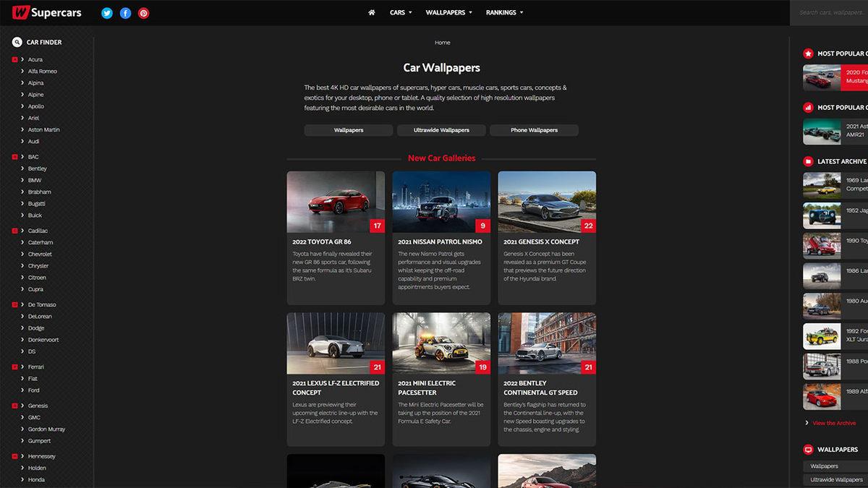Expand the Bugatti chevron in Car Finder

(x=22, y=203)
